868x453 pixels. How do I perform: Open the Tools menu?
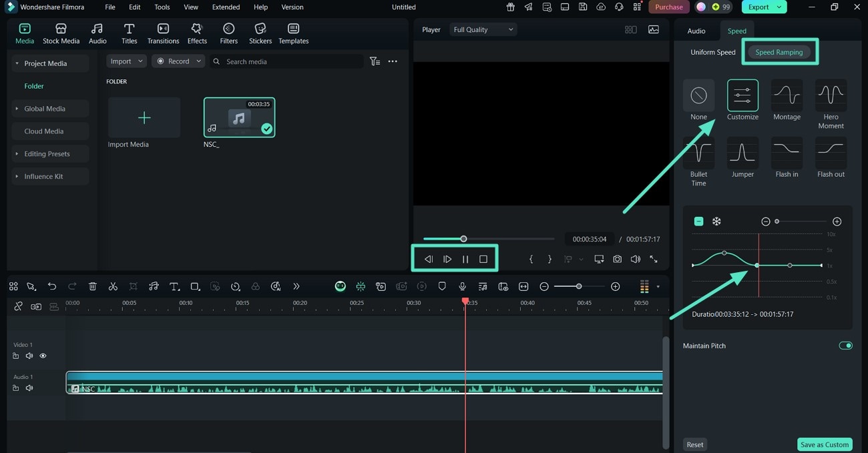pyautogui.click(x=162, y=7)
